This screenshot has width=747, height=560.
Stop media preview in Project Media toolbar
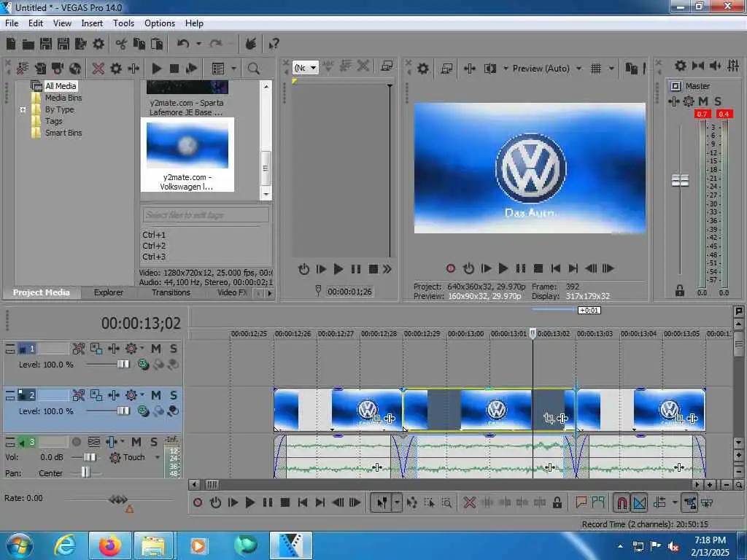point(174,69)
